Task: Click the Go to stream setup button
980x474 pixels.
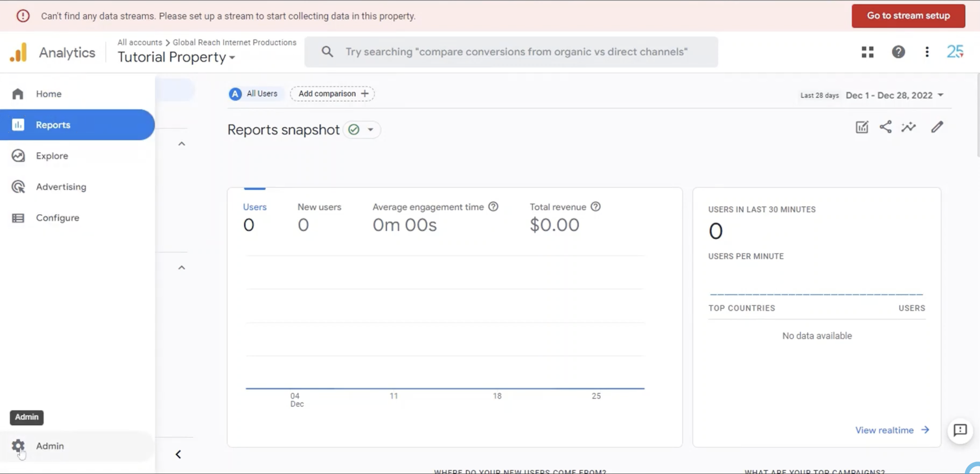Action: (908, 15)
